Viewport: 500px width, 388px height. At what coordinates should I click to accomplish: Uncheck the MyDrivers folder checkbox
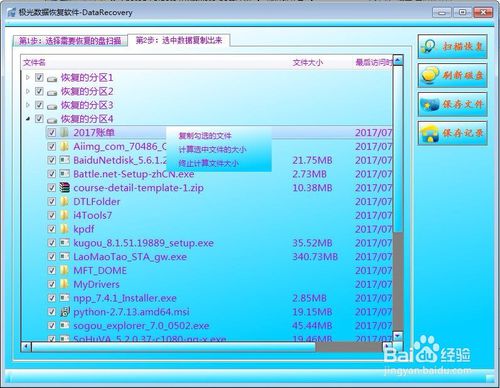52,284
